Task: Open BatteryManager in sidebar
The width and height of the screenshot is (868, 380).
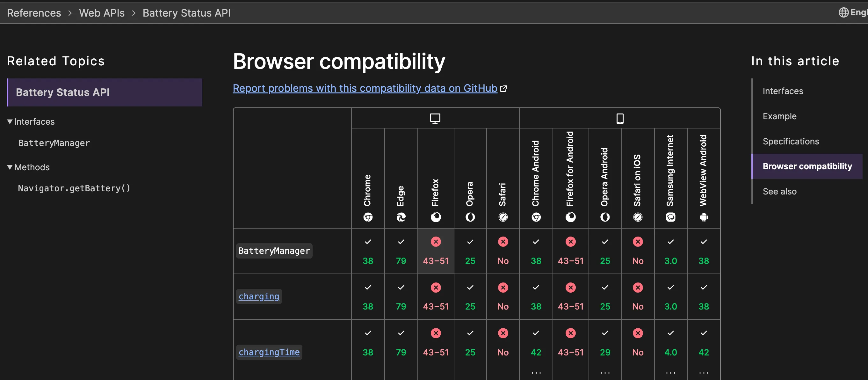Action: pyautogui.click(x=54, y=143)
